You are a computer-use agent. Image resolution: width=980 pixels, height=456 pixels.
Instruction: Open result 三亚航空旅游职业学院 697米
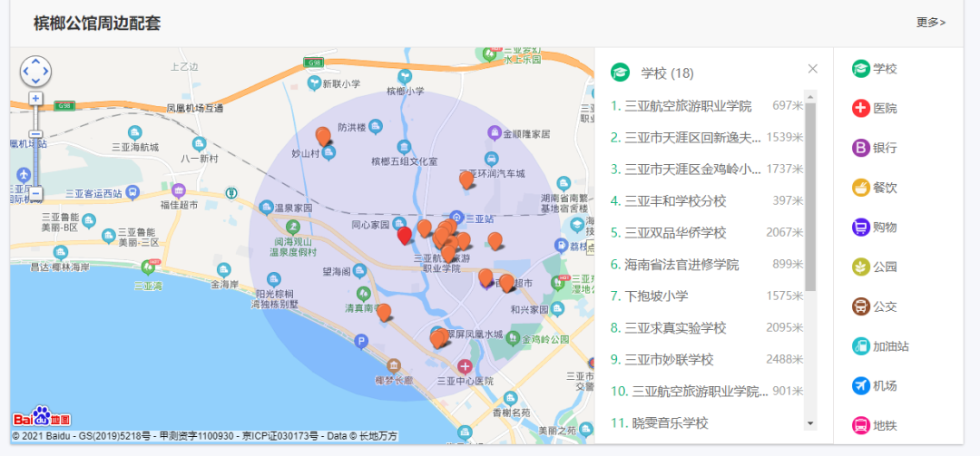pos(707,105)
